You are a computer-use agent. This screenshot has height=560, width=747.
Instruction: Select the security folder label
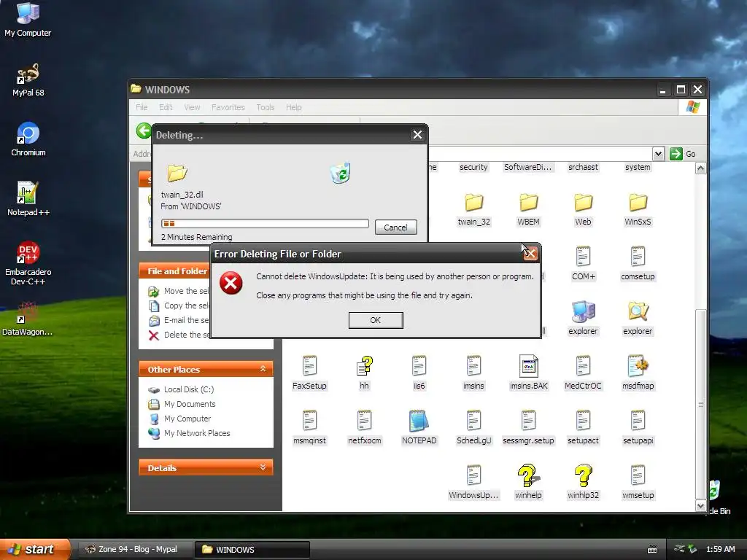coord(473,167)
